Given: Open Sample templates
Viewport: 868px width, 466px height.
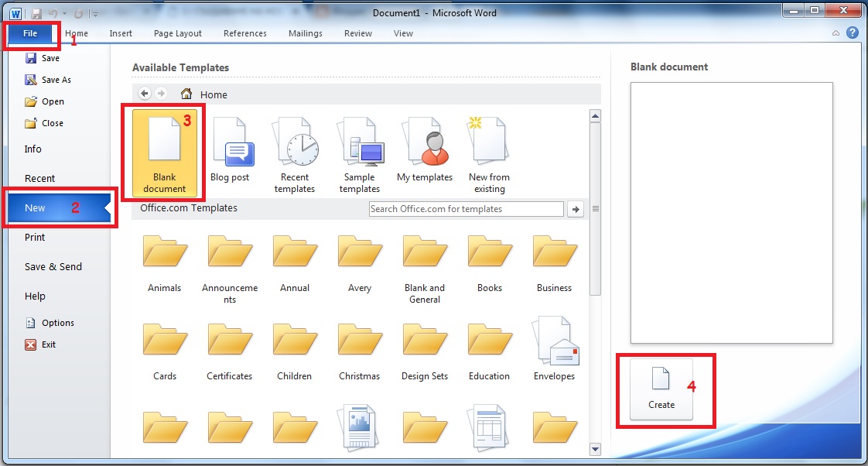Looking at the screenshot, I should pos(359,147).
